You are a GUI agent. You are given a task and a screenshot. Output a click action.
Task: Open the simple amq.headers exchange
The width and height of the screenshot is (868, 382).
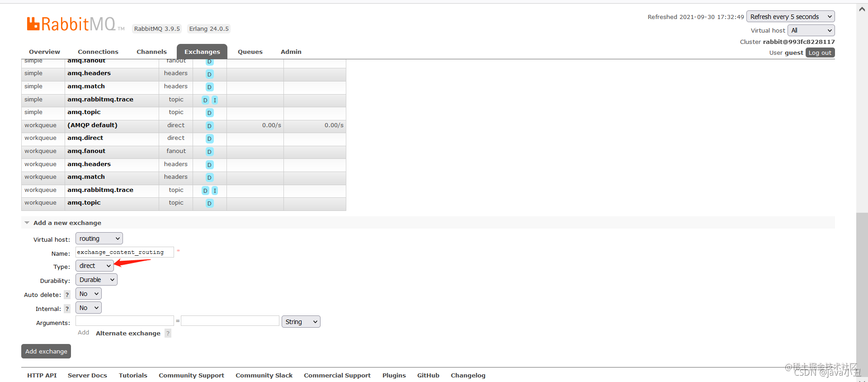89,73
